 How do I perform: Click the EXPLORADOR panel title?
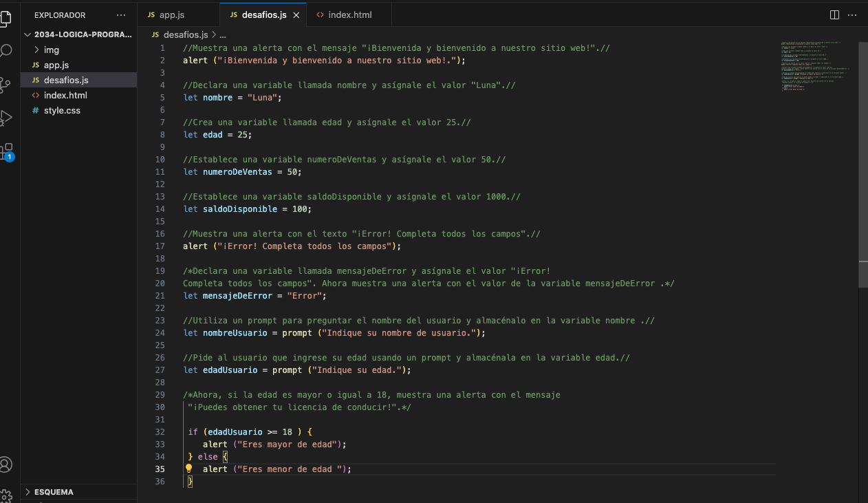(60, 14)
